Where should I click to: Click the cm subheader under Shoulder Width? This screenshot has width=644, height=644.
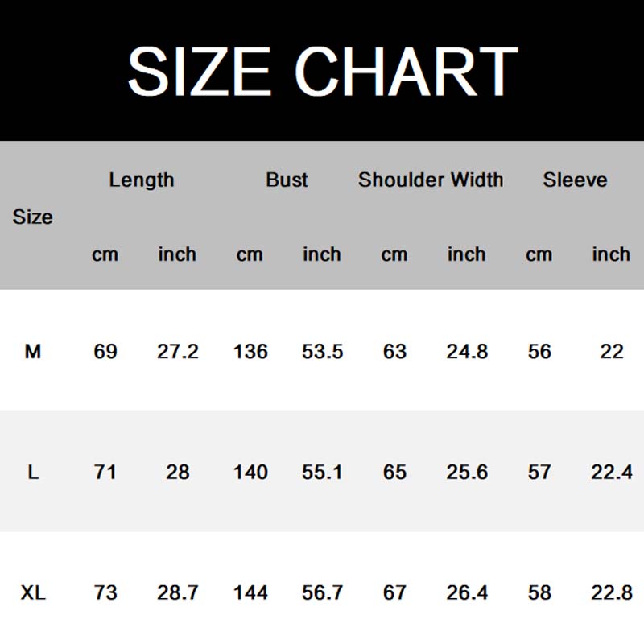(394, 254)
